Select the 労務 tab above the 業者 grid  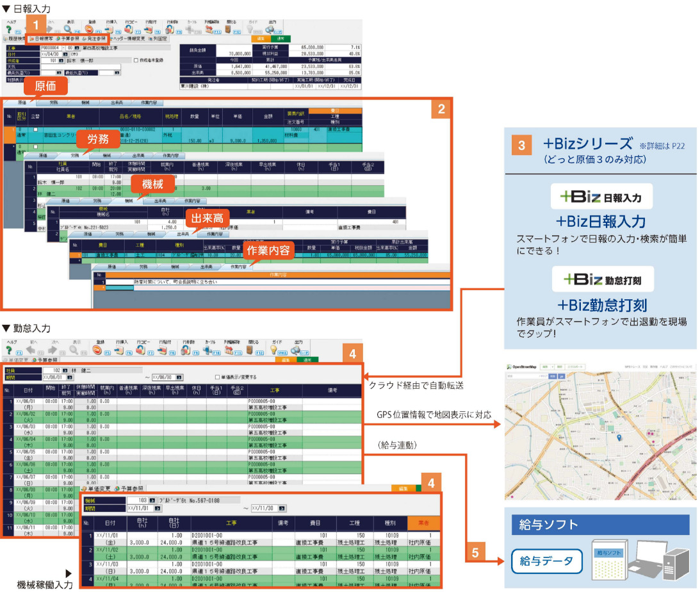[54, 103]
